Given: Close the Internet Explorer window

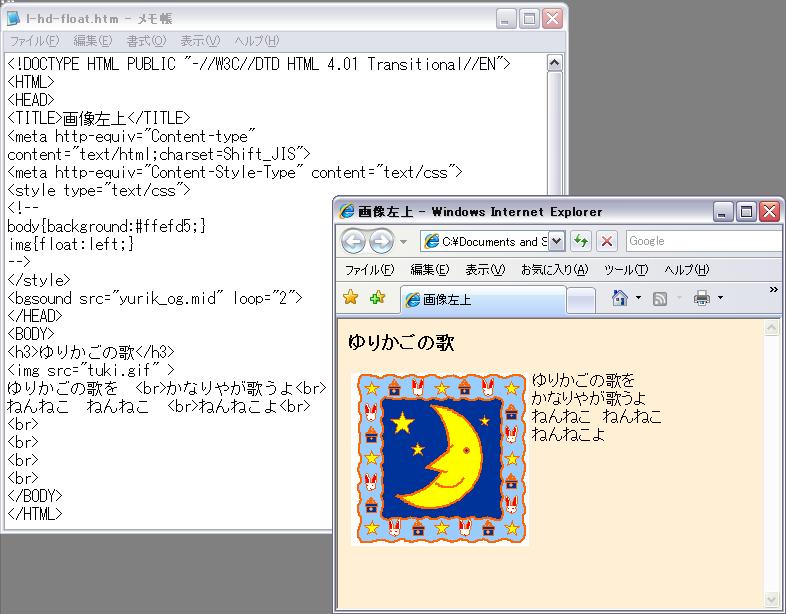Looking at the screenshot, I should point(769,212).
